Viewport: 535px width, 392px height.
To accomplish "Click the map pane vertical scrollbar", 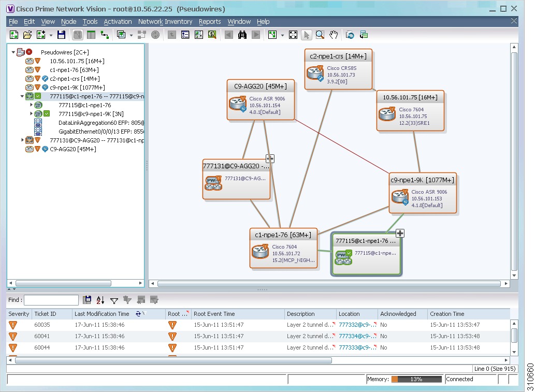I will tap(514, 161).
